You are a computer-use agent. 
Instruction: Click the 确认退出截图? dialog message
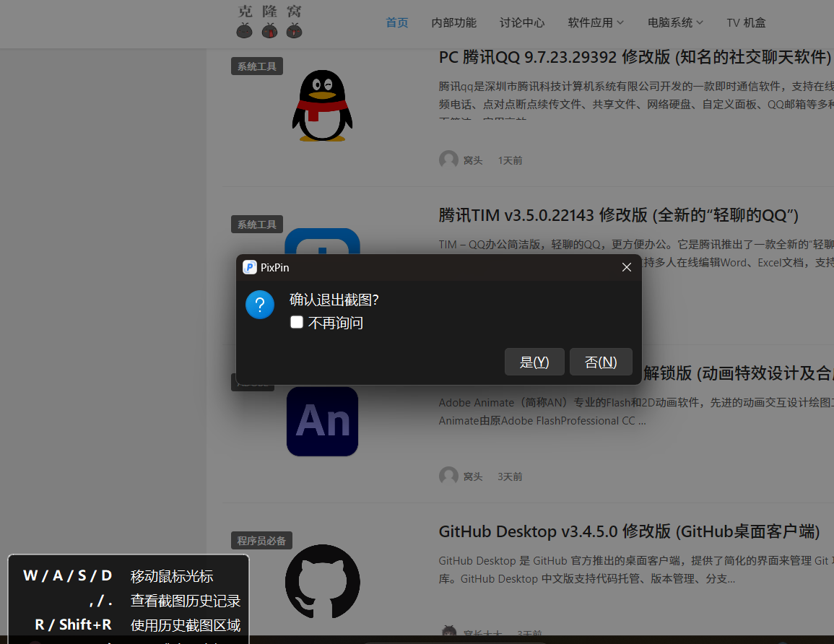coord(334,300)
